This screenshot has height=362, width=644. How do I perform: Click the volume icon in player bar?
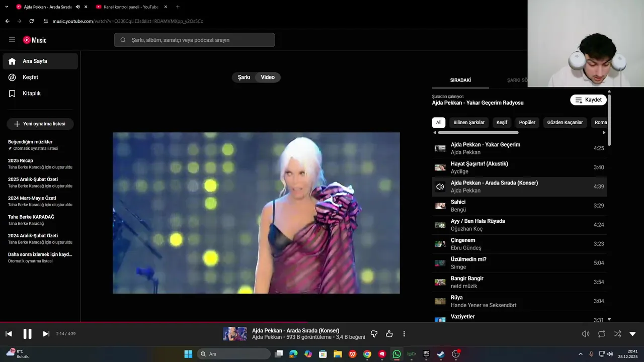point(586,334)
